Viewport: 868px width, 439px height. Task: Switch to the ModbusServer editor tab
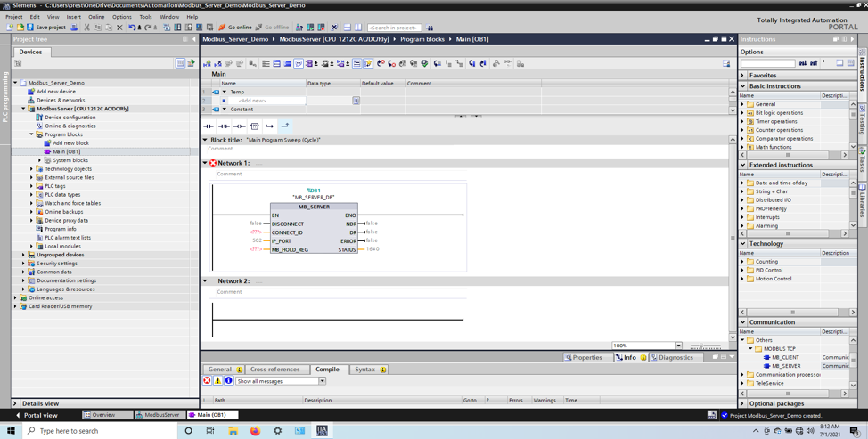click(x=159, y=415)
